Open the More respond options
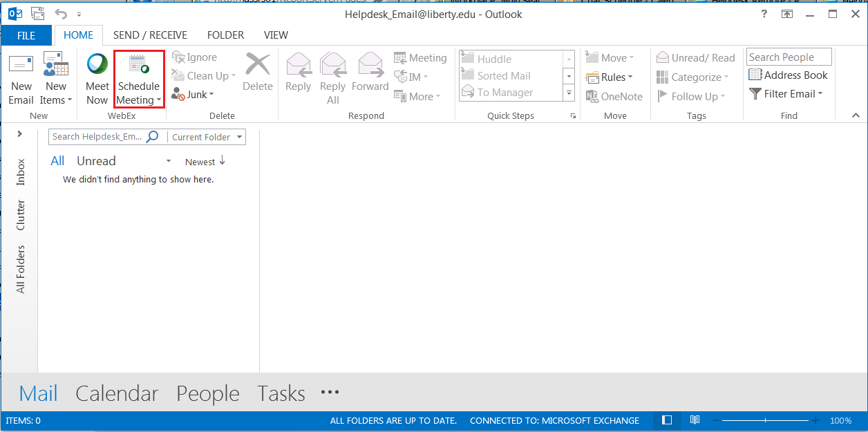Screen dimensions: 868x432 [x=417, y=96]
